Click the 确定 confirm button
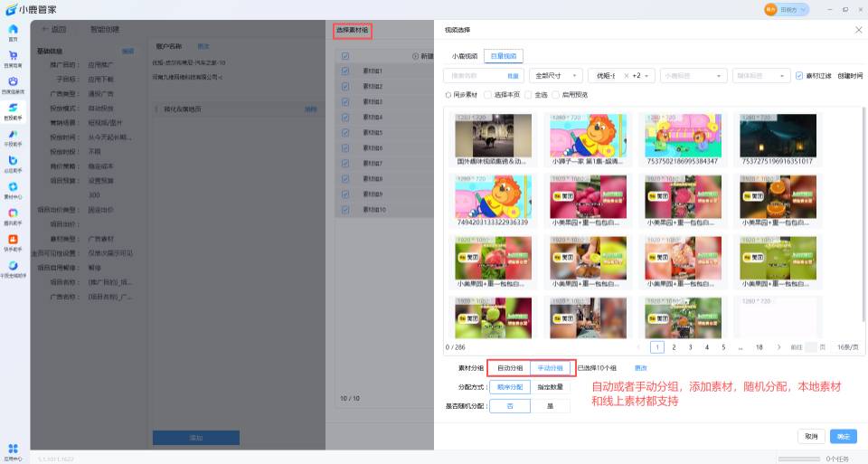This screenshot has height=464, width=868. coord(843,436)
